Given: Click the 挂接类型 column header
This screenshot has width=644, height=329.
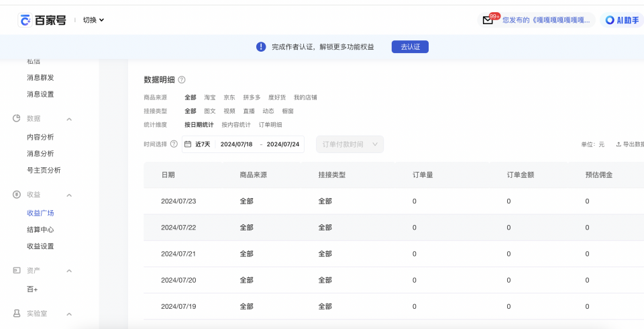Looking at the screenshot, I should [x=332, y=175].
